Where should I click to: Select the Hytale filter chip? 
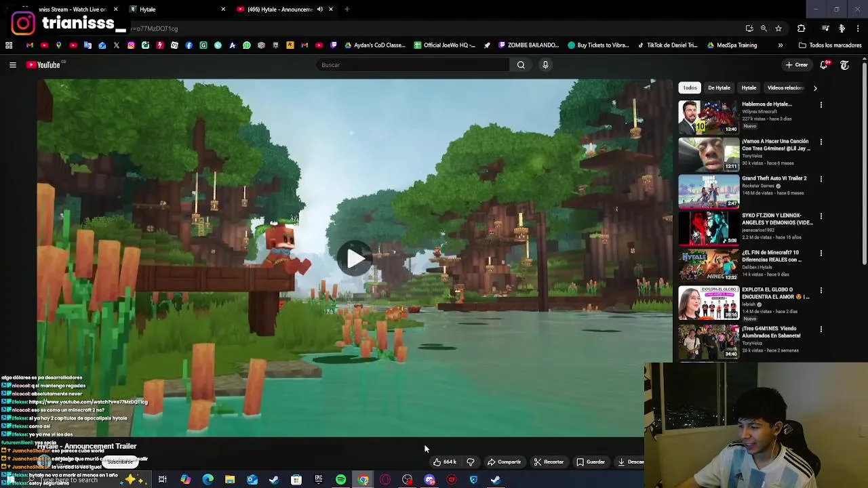tap(749, 88)
